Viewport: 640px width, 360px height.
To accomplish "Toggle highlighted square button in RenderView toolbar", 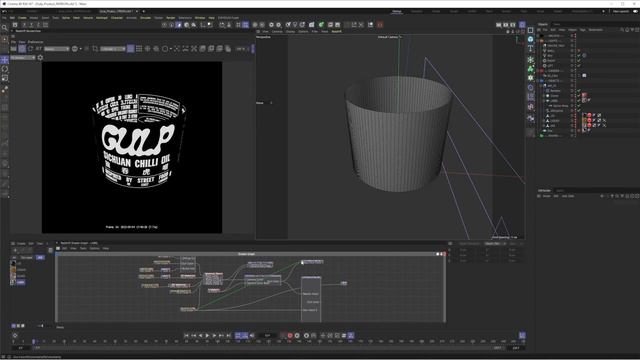I will click(x=131, y=49).
